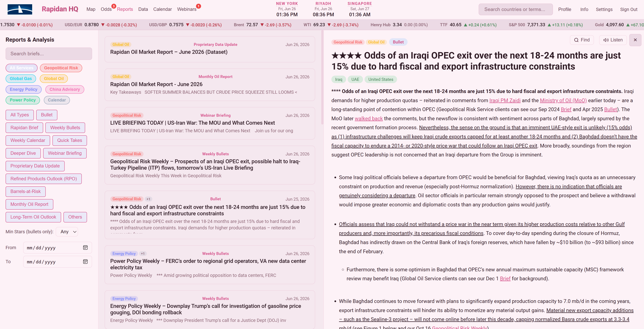Open the From date calendar picker icon
644x329 pixels.
pos(85,248)
